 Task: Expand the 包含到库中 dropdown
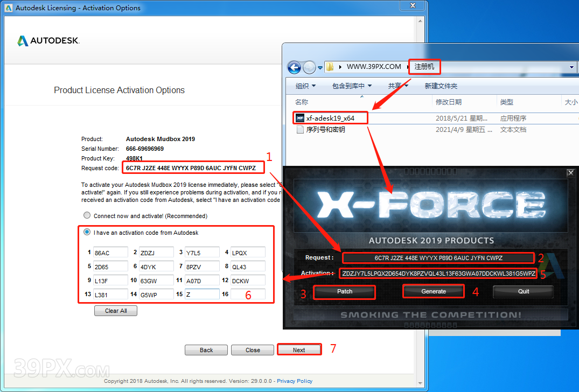pyautogui.click(x=352, y=86)
